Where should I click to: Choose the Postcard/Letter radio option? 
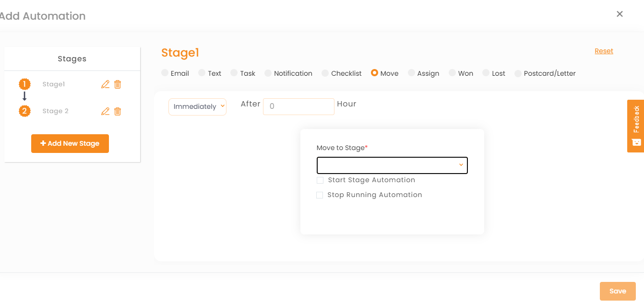tap(518, 73)
